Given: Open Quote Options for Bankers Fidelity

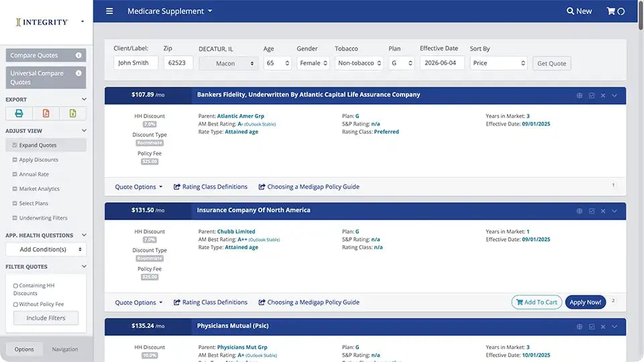Looking at the screenshot, I should (x=138, y=187).
